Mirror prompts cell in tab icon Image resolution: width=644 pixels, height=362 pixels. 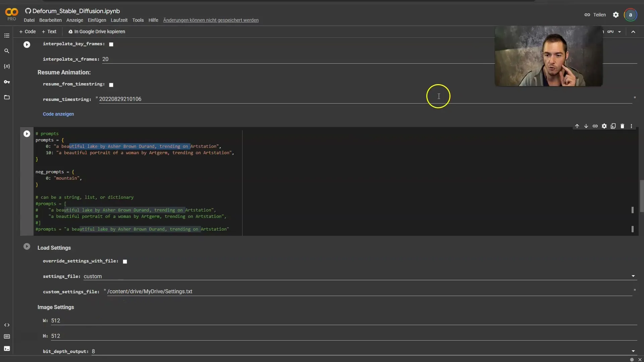click(x=613, y=126)
